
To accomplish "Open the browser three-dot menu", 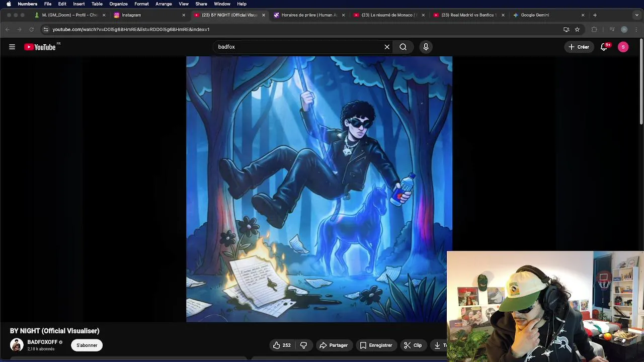I will pos(636,29).
